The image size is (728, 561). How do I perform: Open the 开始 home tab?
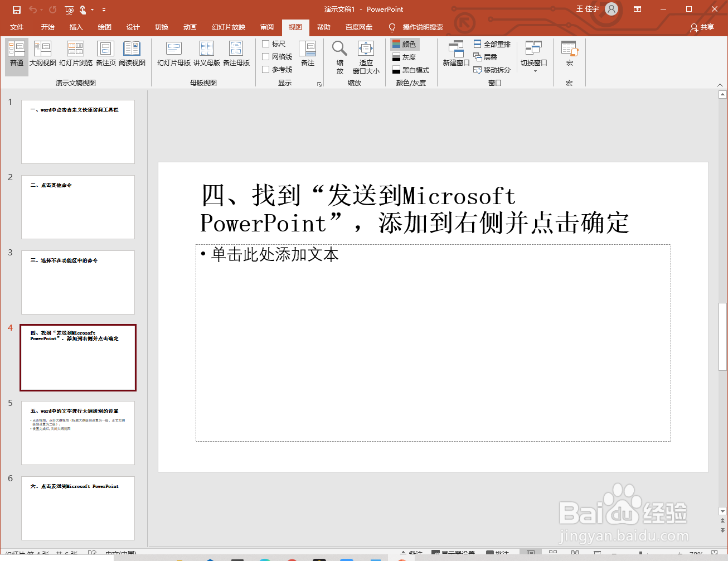[x=48, y=27]
